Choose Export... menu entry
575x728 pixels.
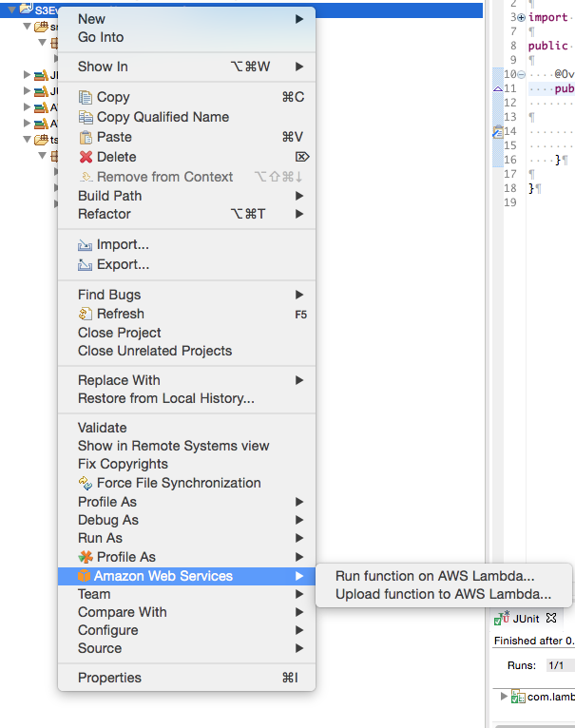[x=186, y=264]
